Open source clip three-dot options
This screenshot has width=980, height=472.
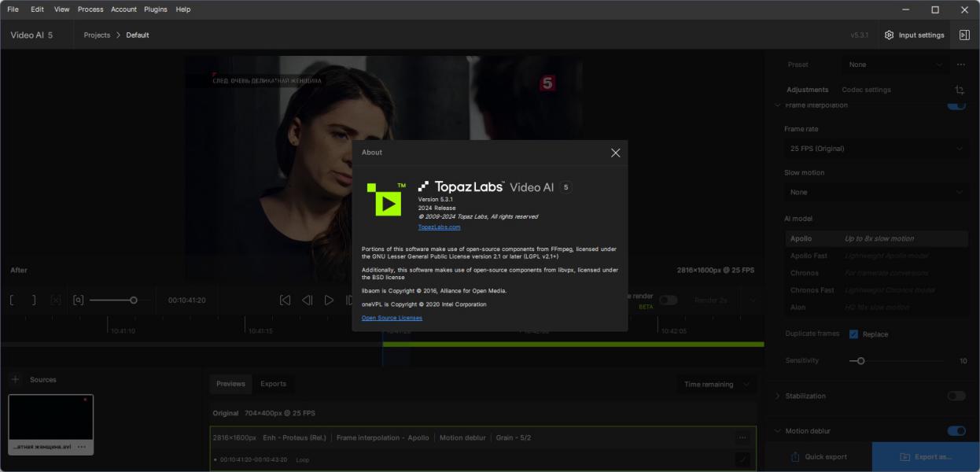pos(82,447)
